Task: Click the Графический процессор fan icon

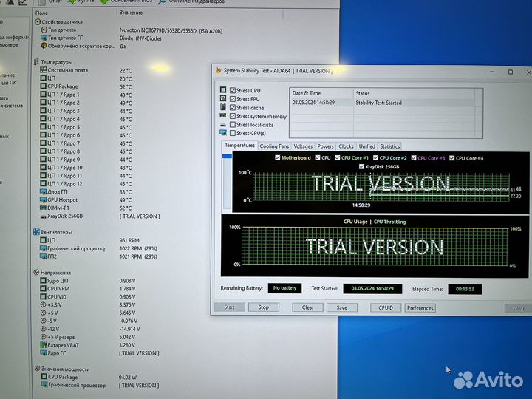Action: [43, 248]
